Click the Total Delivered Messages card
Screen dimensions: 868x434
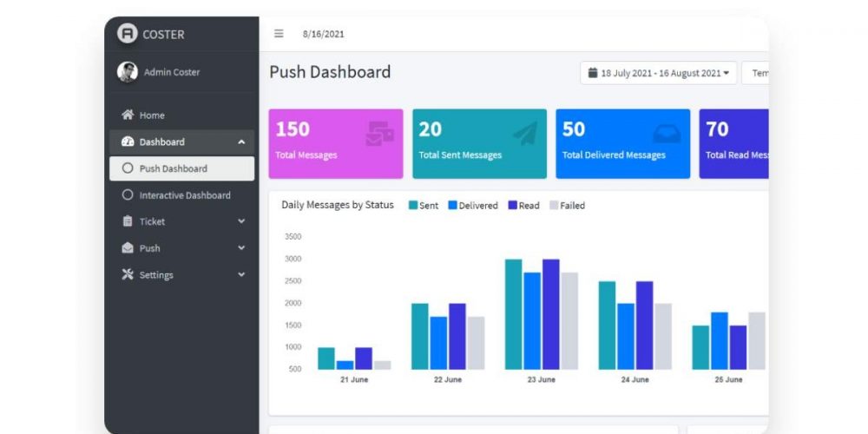(x=622, y=143)
